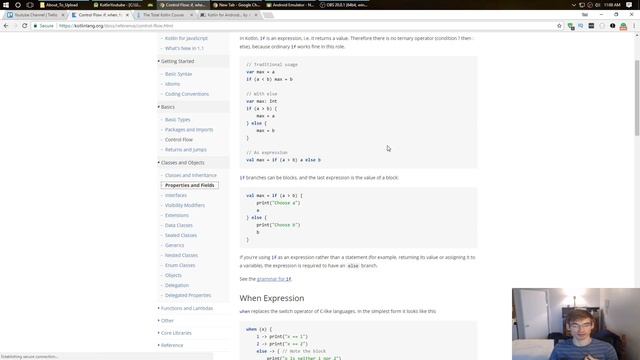Open Visibility Modifiers page
This screenshot has width=640, height=360.
pyautogui.click(x=185, y=205)
